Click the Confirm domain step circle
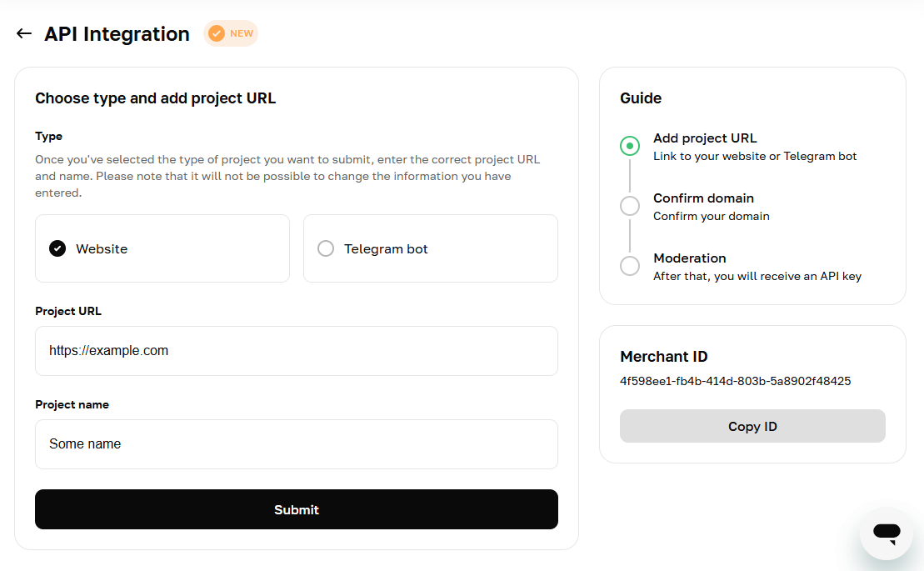This screenshot has height=571, width=924. coord(630,206)
